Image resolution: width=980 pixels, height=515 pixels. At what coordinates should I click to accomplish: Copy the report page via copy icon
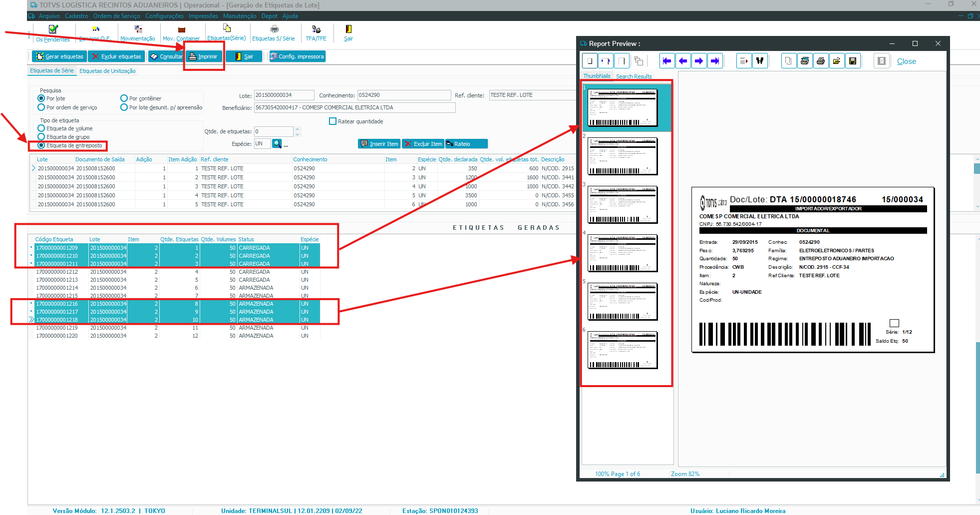[789, 61]
